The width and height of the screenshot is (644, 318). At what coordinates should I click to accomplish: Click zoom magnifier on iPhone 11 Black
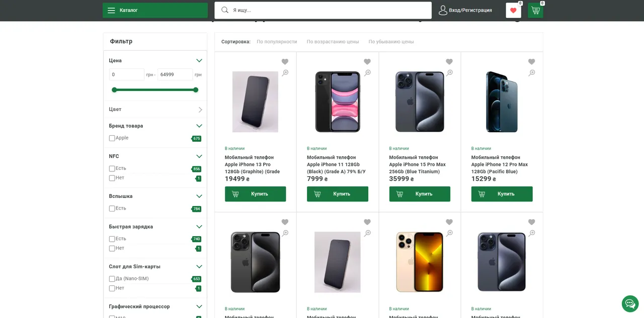click(x=367, y=73)
